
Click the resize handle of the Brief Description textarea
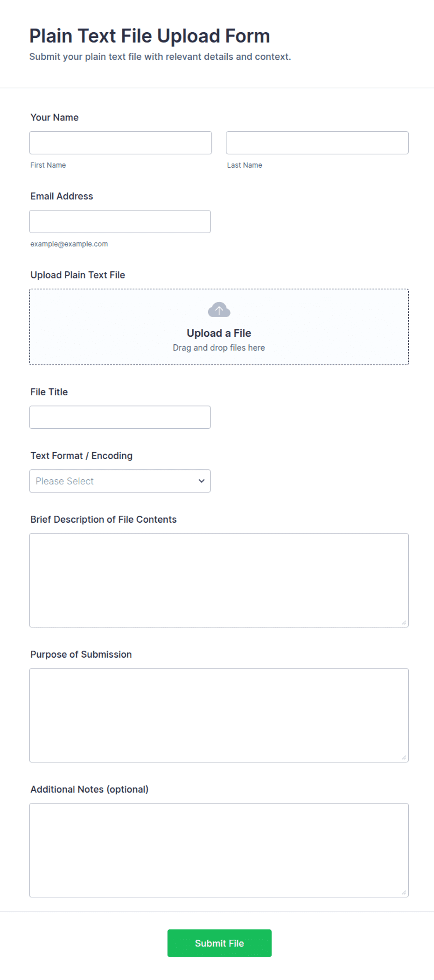point(404,622)
